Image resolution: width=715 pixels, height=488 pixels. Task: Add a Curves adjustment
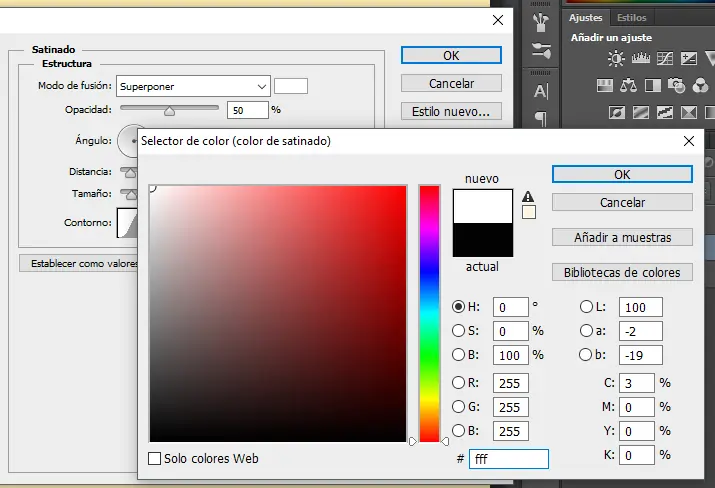point(665,59)
